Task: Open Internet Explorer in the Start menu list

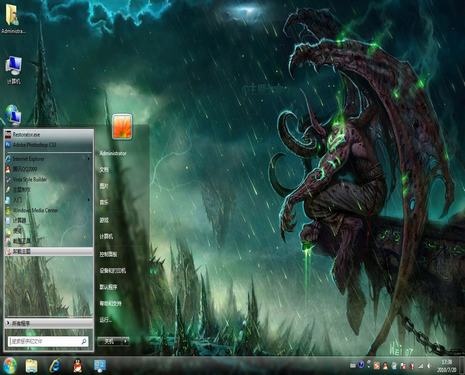Action: [x=49, y=159]
